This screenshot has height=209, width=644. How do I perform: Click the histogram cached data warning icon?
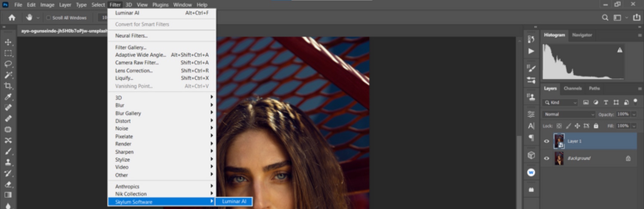(x=620, y=50)
